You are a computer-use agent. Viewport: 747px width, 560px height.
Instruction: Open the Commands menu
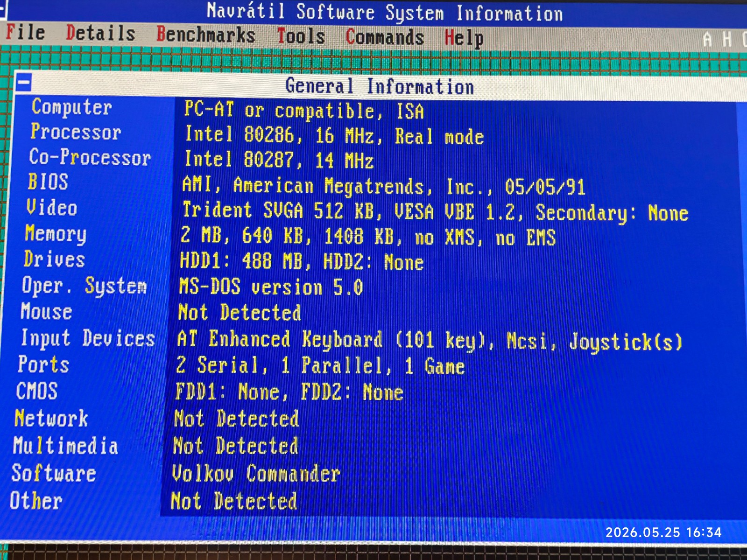pyautogui.click(x=385, y=37)
